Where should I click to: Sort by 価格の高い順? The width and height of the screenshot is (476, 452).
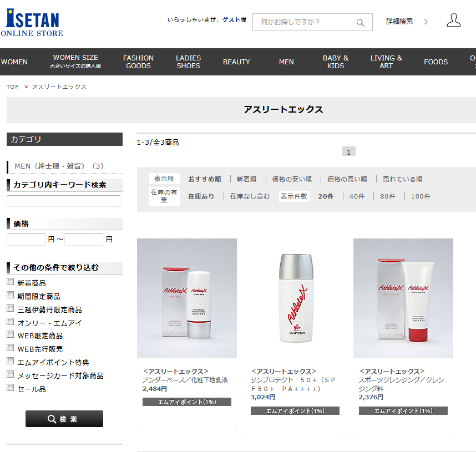(347, 179)
